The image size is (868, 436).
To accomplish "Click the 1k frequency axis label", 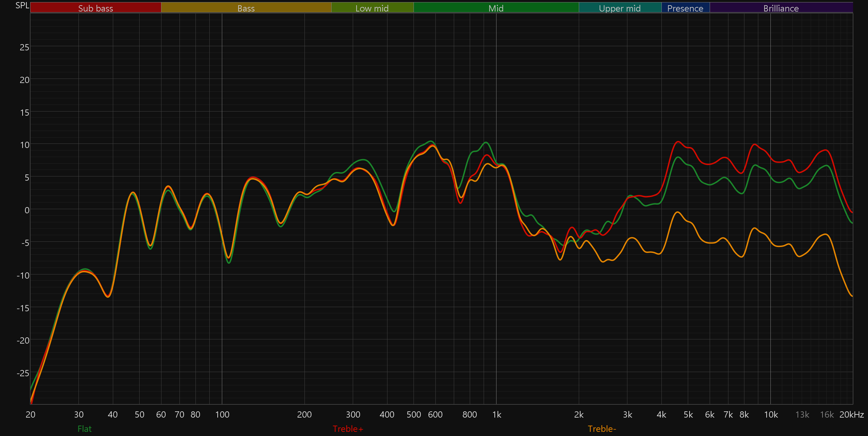I will point(496,414).
